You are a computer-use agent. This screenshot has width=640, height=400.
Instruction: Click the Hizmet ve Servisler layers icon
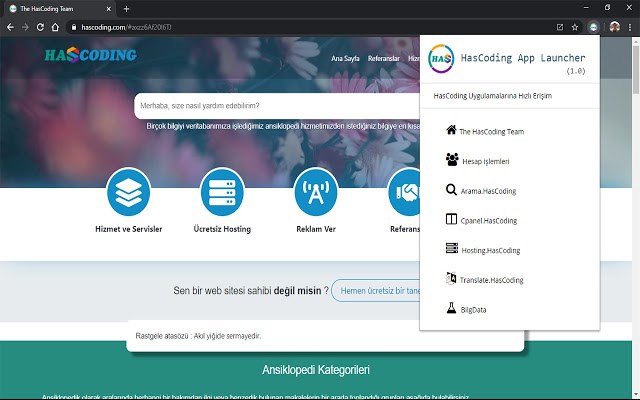point(129,192)
